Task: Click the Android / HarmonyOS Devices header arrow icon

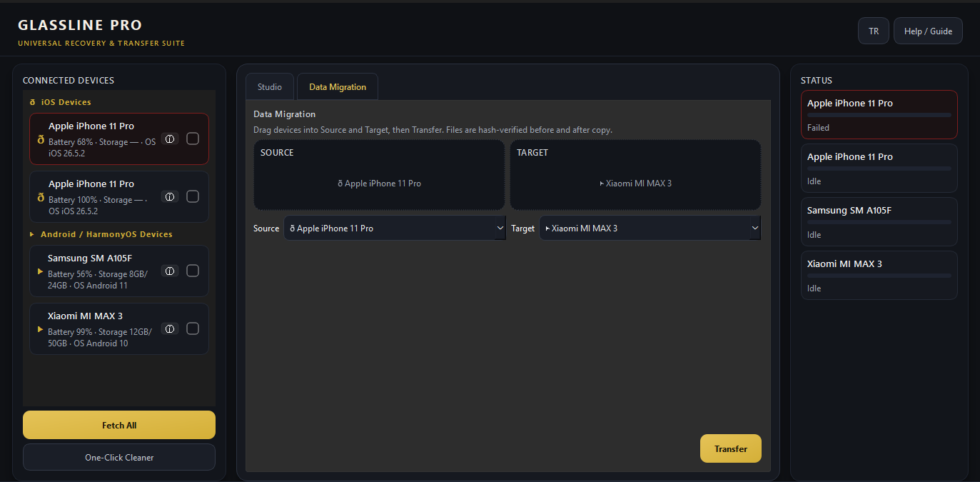Action: (x=32, y=234)
